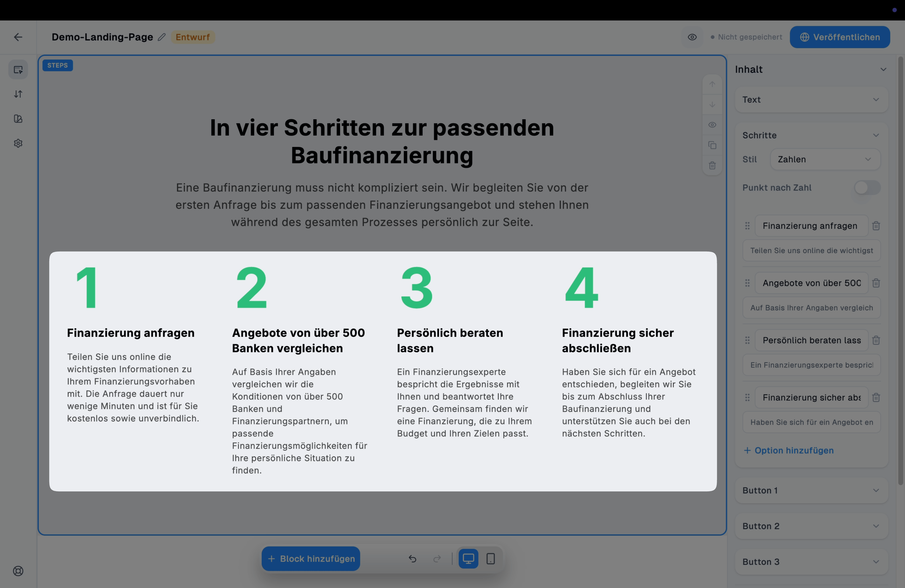The width and height of the screenshot is (905, 588).
Task: Collapse the Schritte section
Action: [x=876, y=135]
